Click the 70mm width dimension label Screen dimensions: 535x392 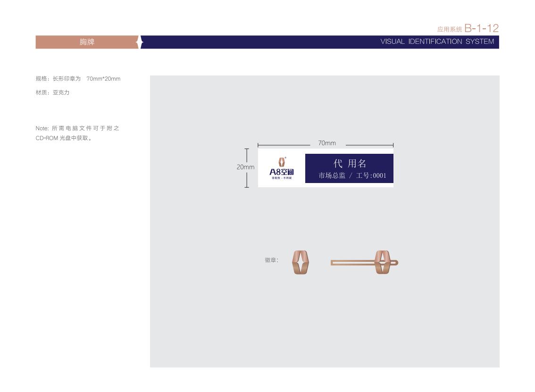click(327, 143)
